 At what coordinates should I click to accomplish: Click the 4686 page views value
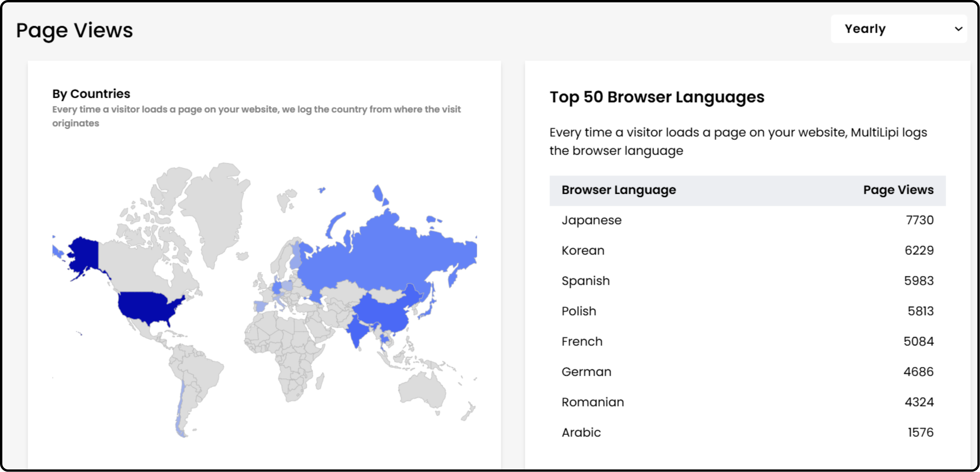pos(918,372)
